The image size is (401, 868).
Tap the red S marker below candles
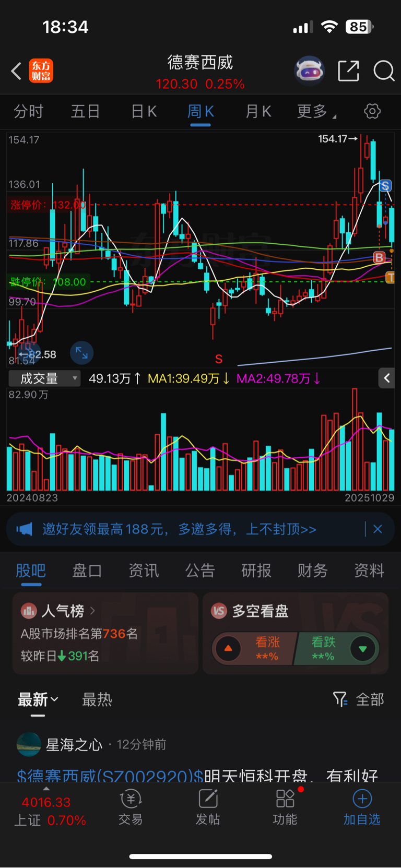(219, 359)
